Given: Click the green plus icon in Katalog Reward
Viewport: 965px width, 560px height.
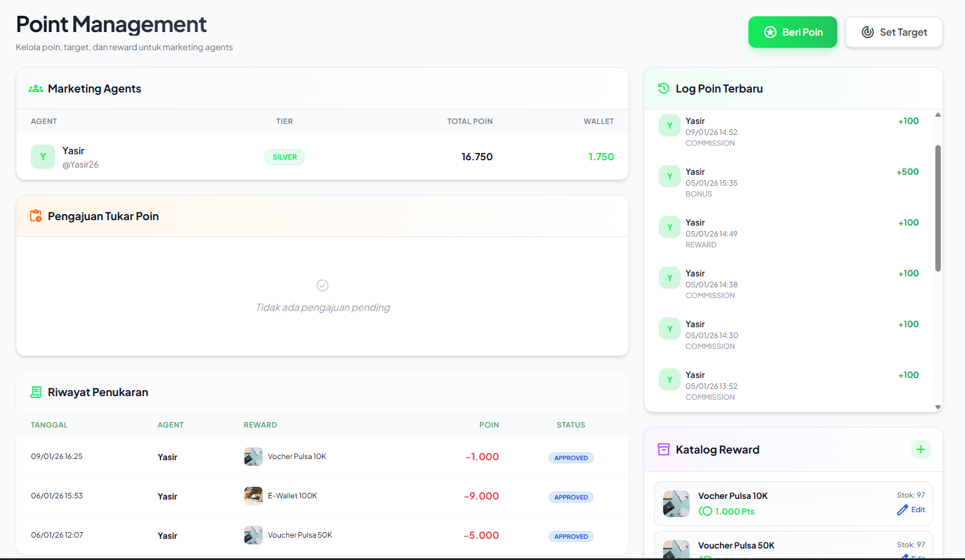Looking at the screenshot, I should 920,449.
